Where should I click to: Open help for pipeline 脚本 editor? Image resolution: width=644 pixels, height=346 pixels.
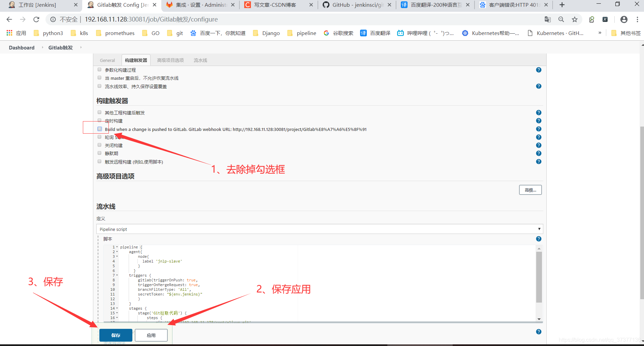(x=539, y=239)
